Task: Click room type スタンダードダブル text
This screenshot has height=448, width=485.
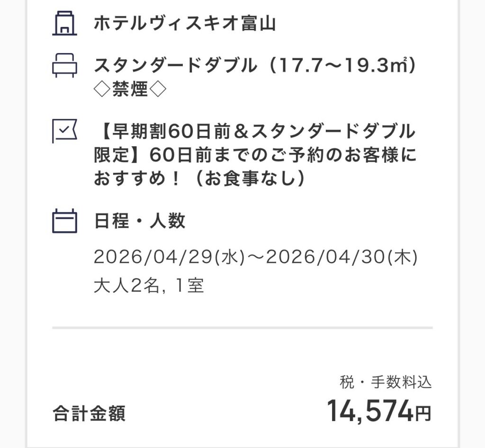Action: coord(176,65)
